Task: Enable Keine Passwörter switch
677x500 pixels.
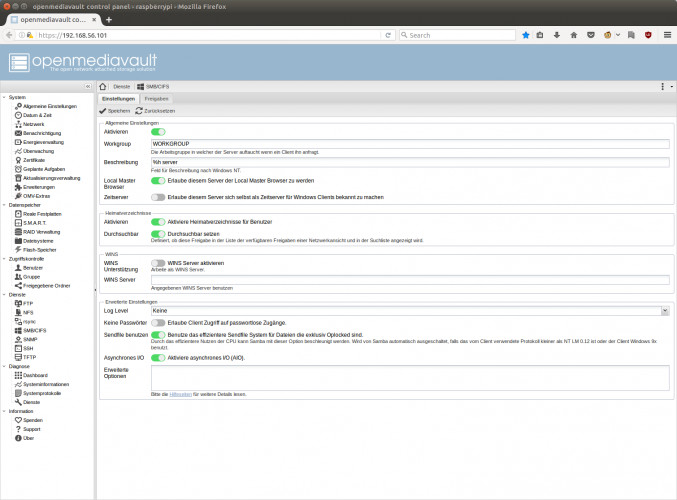Action: (x=158, y=323)
